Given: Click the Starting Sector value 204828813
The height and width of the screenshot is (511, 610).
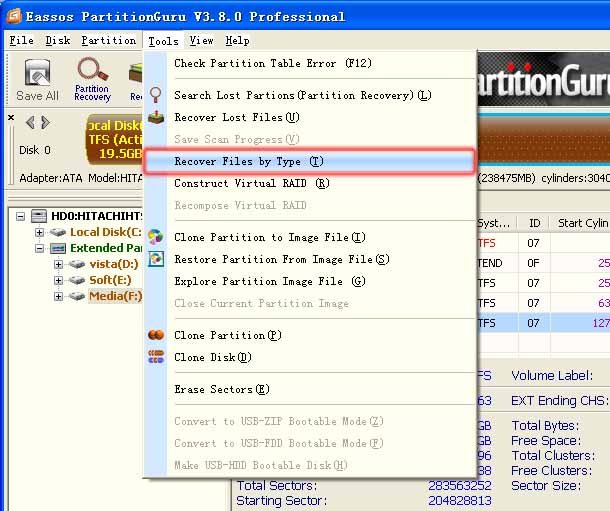Looking at the screenshot, I should pyautogui.click(x=459, y=501).
